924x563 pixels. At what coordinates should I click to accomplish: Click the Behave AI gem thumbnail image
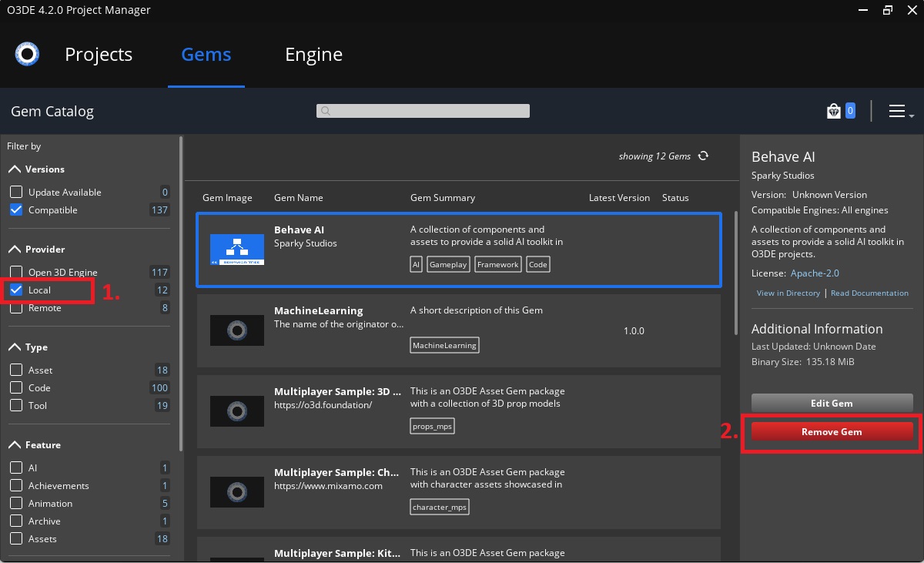click(x=237, y=249)
